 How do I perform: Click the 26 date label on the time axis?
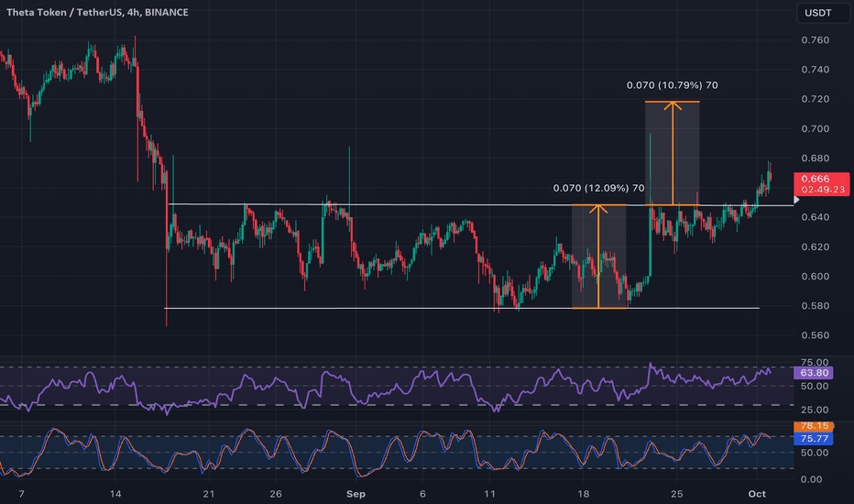click(276, 494)
